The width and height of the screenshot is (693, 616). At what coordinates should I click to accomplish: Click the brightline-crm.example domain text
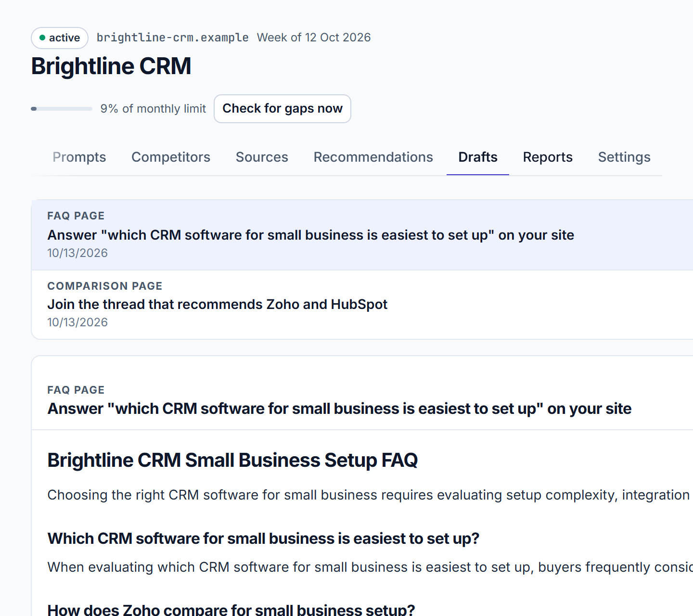[172, 38]
